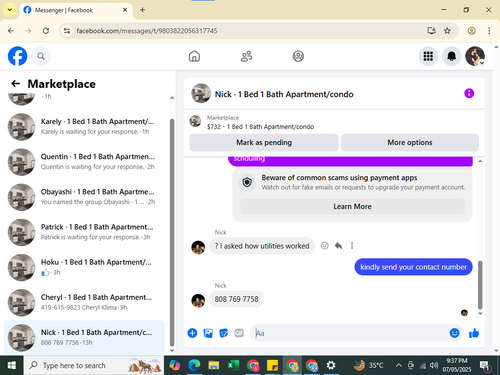Open the tab search dropdown arrow
Screen dimensions: 500x375
[x=10, y=10]
